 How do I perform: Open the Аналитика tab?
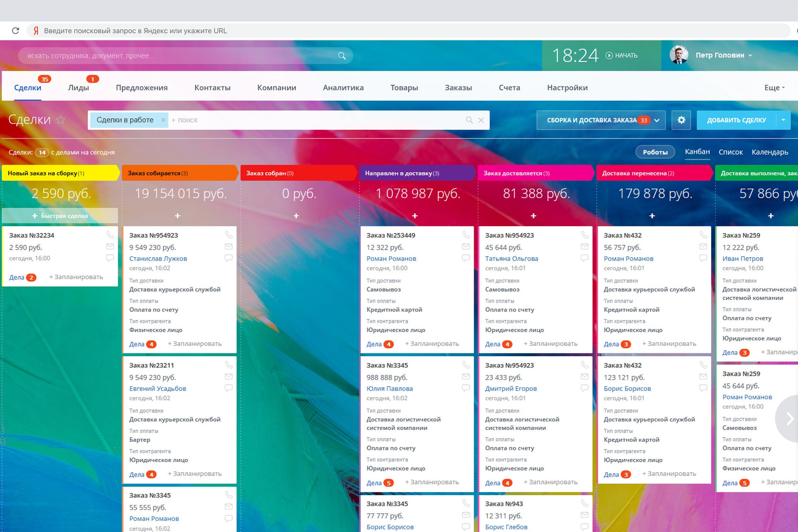point(343,88)
